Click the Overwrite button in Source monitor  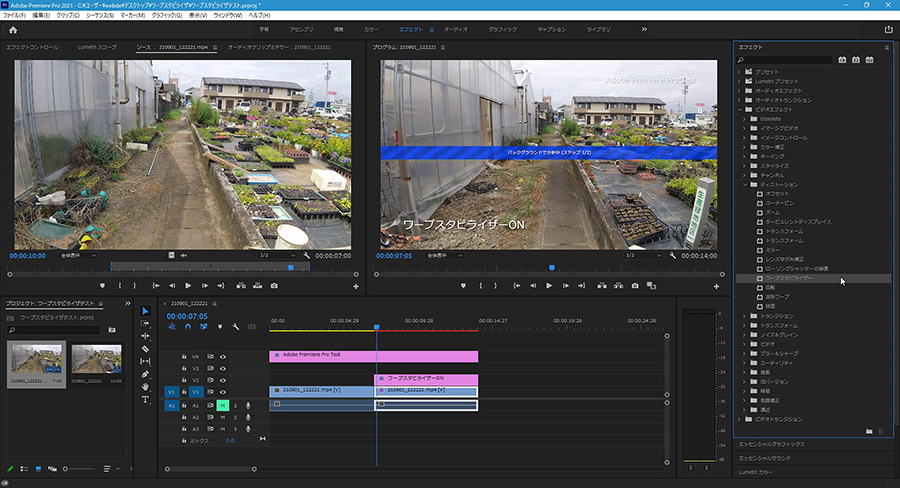258,285
